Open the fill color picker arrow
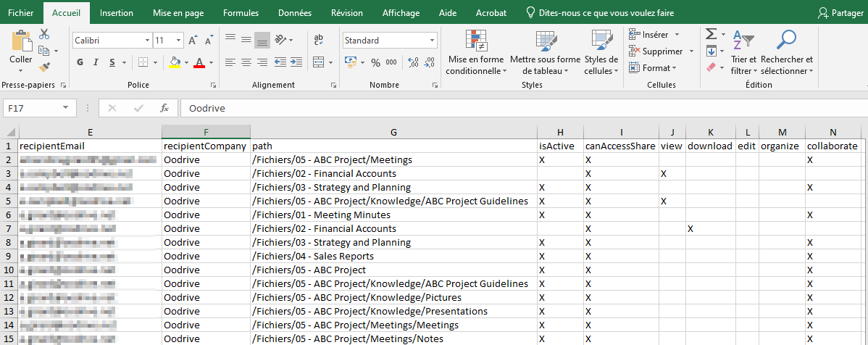Image resolution: width=868 pixels, height=345 pixels. coord(186,62)
